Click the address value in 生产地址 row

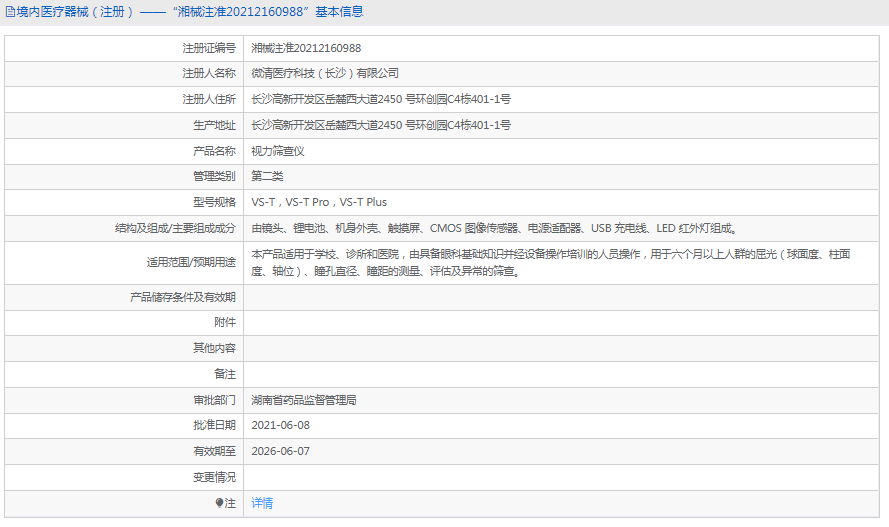coord(381,125)
